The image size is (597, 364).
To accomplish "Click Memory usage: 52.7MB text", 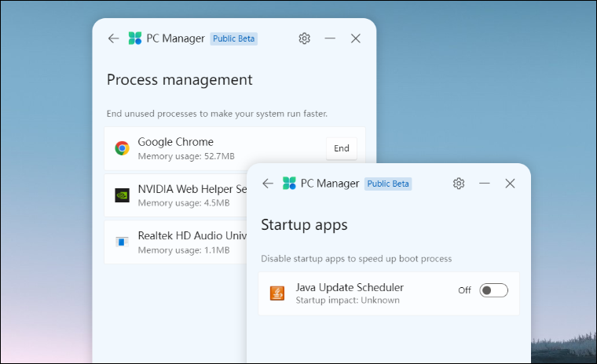I will point(186,156).
